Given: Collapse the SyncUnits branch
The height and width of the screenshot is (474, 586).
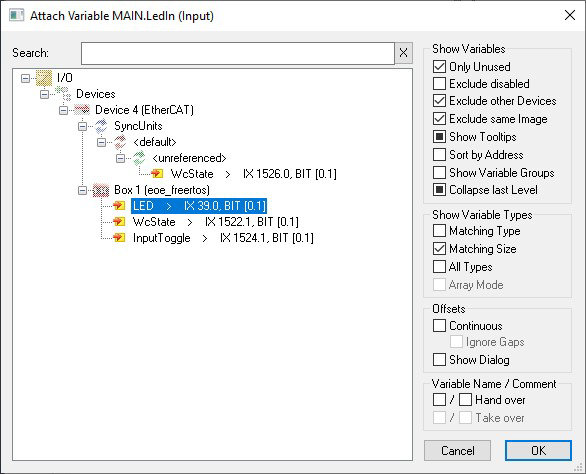Looking at the screenshot, I should point(82,126).
